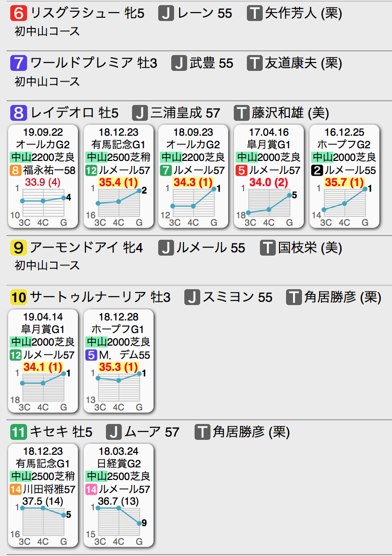
Task: Click 初中山コース note under リスグラシュー
Action: tap(47, 32)
